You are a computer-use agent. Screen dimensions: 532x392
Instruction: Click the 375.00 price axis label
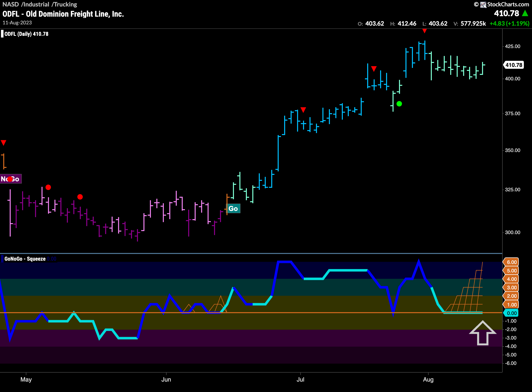click(513, 113)
